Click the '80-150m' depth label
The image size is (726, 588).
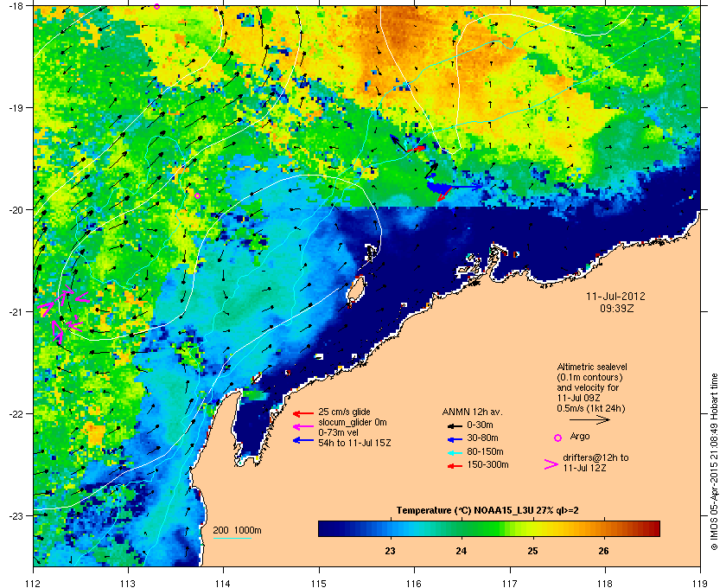click(485, 451)
